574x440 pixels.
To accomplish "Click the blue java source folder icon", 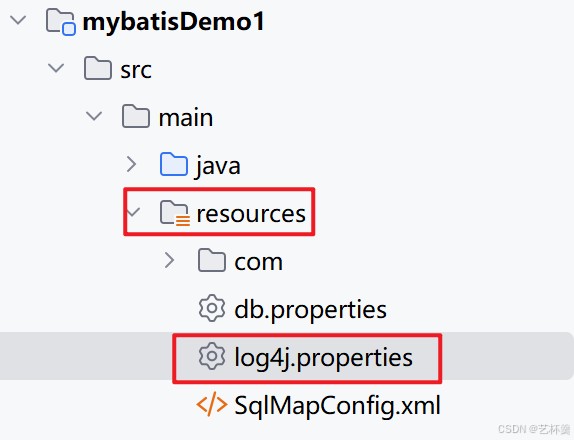I will click(174, 164).
